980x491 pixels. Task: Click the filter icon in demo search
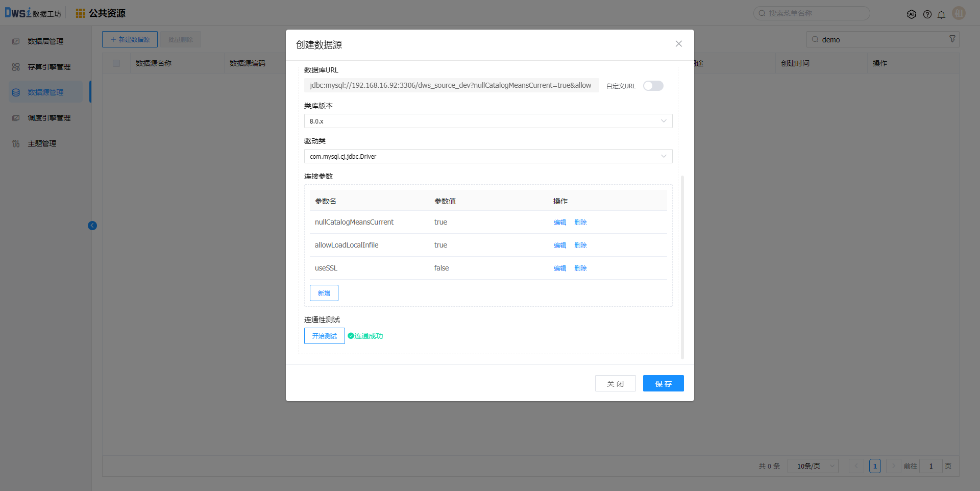click(x=952, y=39)
